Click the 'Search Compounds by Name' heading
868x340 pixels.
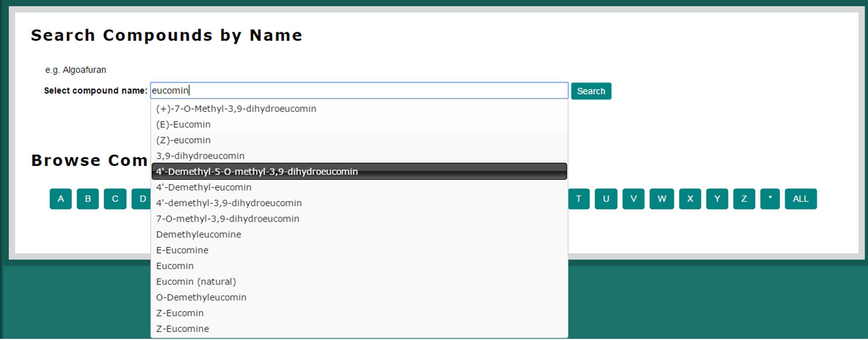pos(167,36)
